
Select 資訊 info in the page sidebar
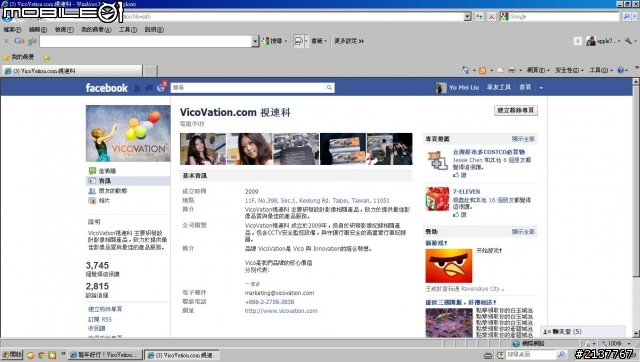point(128,181)
